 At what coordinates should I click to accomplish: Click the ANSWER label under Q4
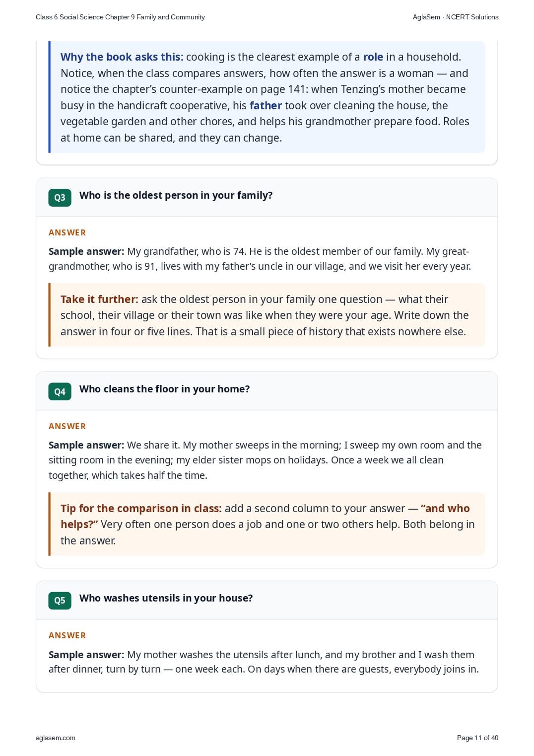[x=67, y=426]
